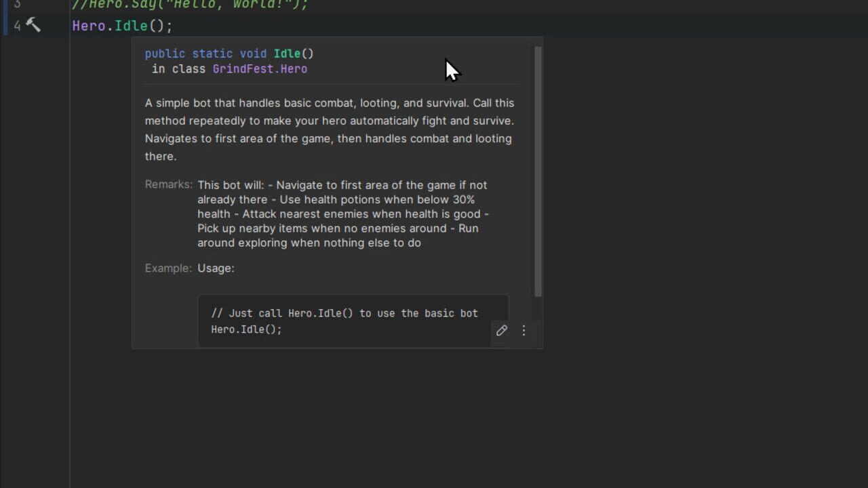Screen dimensions: 868x488
Task: Click the "A simple bot that handles" description paragraph
Action: point(330,129)
